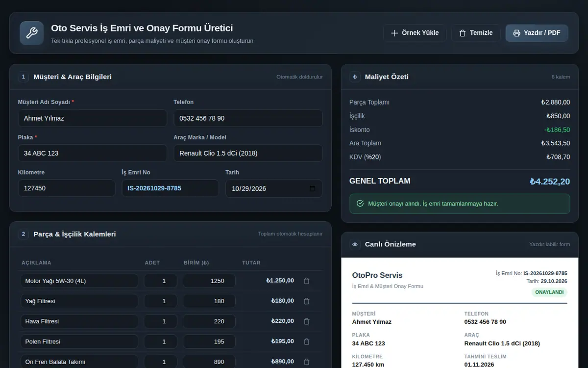Viewport: 588px width, 368px height.
Task: Edit the Müşteri Adı Soyadı field
Action: (93, 118)
